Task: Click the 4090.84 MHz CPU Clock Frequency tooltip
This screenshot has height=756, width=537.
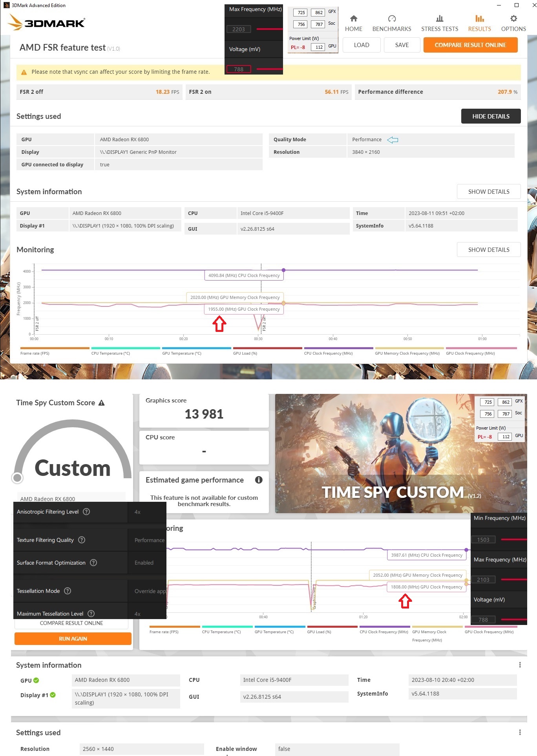Action: tap(244, 275)
